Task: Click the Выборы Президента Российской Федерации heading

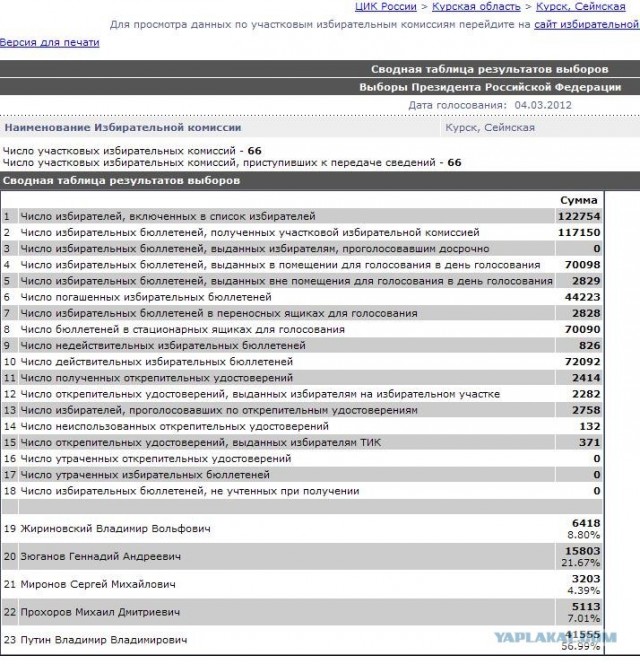Action: [x=490, y=87]
